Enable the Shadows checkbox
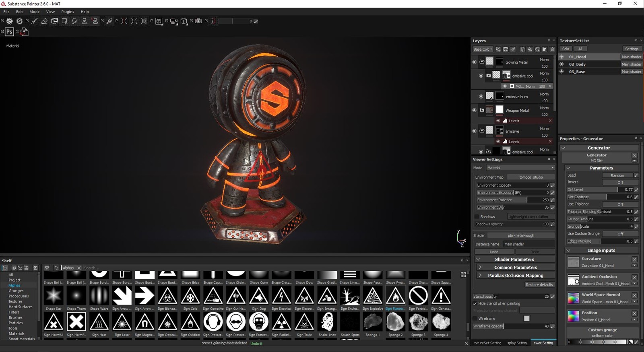The image size is (644, 352). coord(477,217)
